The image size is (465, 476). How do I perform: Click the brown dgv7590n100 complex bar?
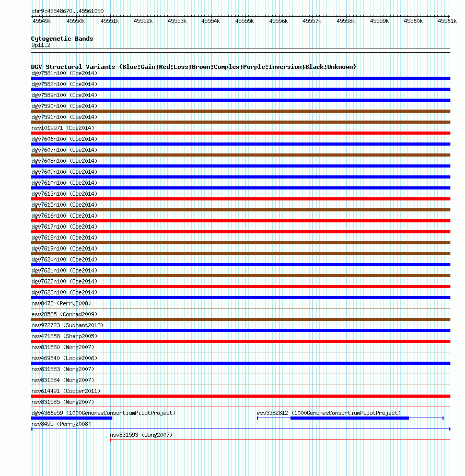pyautogui.click(x=240, y=111)
